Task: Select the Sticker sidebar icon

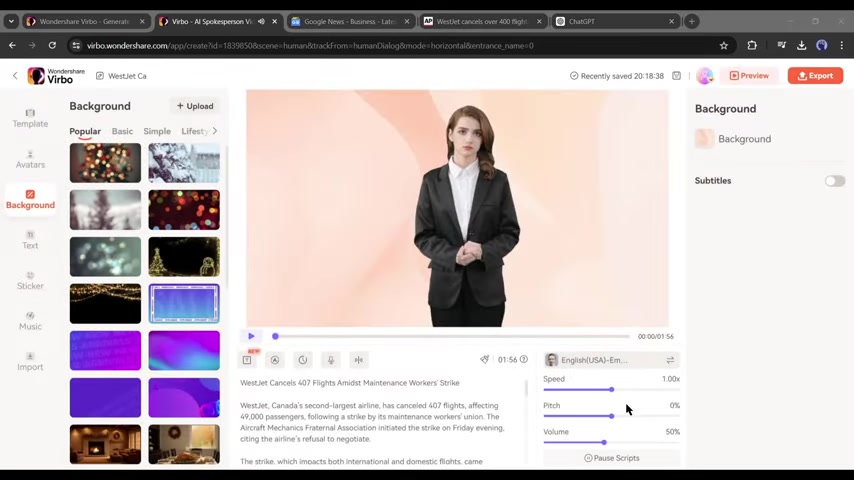Action: 30,280
